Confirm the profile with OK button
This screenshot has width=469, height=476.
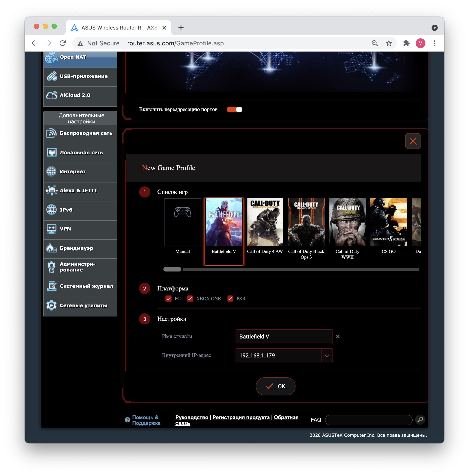[275, 386]
